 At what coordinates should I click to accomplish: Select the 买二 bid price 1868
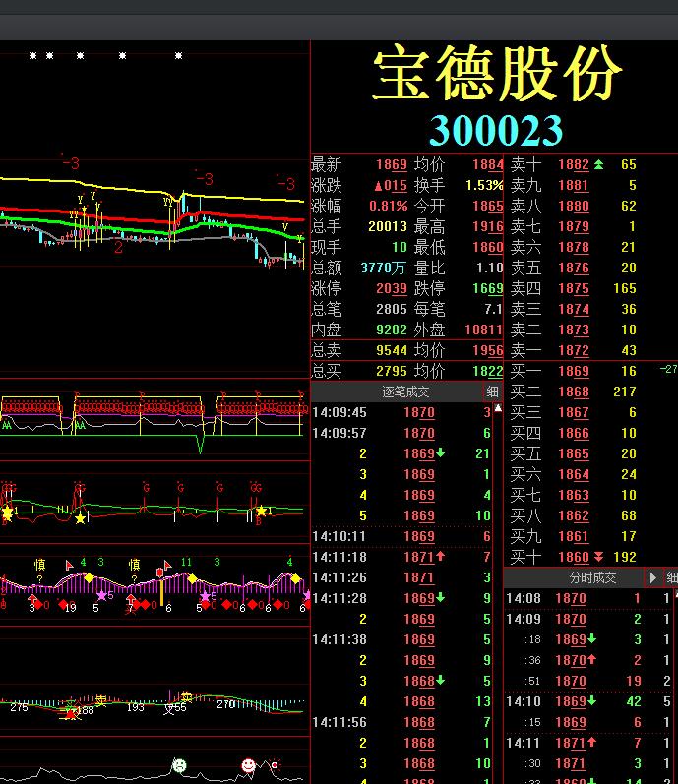tap(574, 392)
